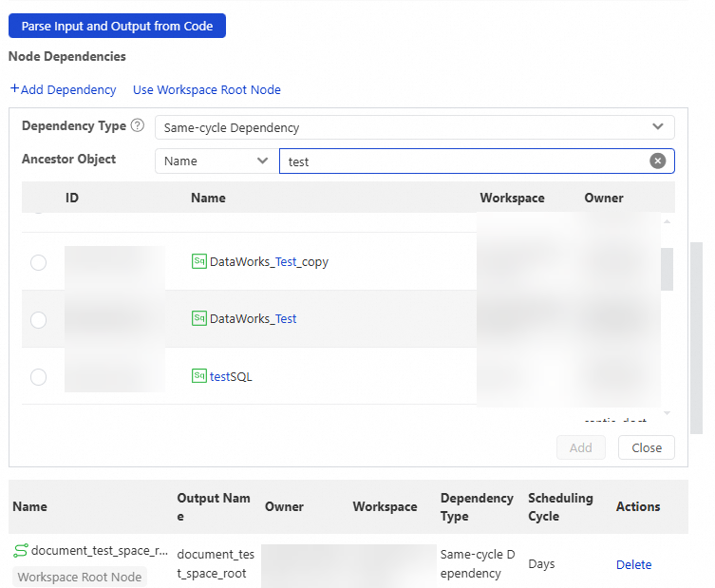Choose the testSQL row radio button
Viewport: 715px width, 588px height.
[38, 377]
